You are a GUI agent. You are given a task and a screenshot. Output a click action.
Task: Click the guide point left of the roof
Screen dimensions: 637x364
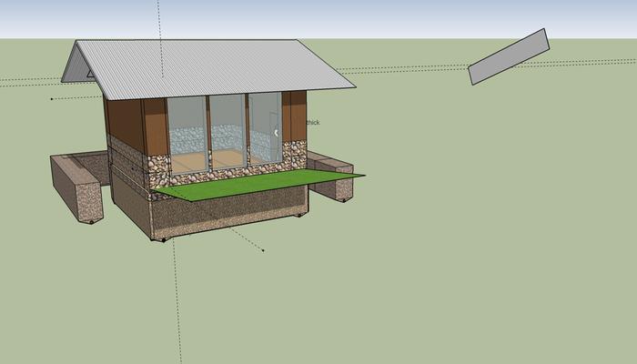52,98
